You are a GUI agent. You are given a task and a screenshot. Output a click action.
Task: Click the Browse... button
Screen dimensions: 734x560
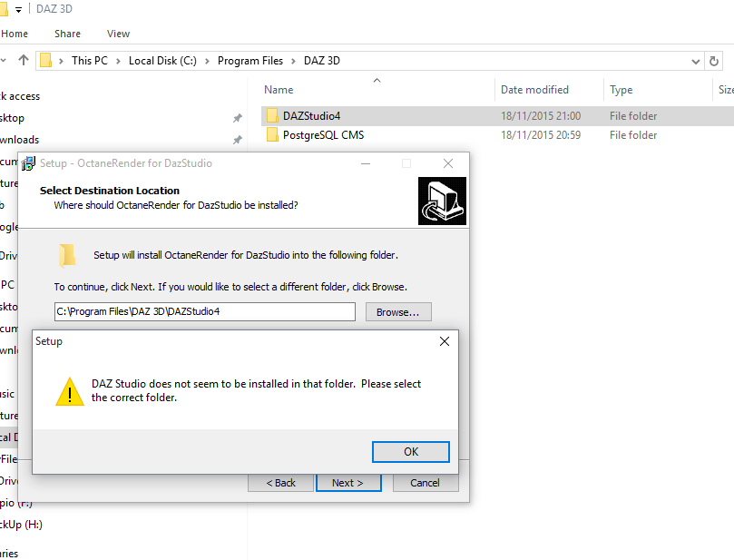click(x=398, y=312)
